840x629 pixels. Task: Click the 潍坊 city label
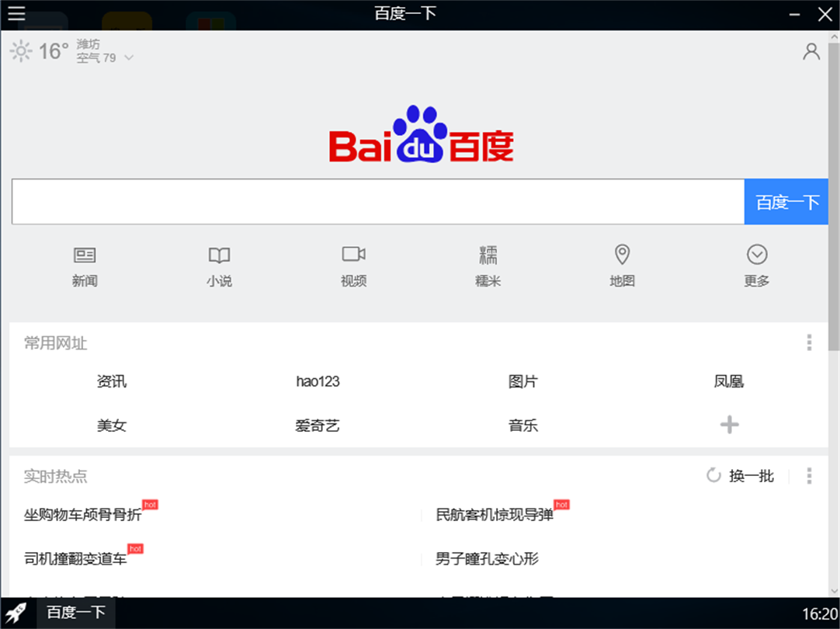(88, 44)
